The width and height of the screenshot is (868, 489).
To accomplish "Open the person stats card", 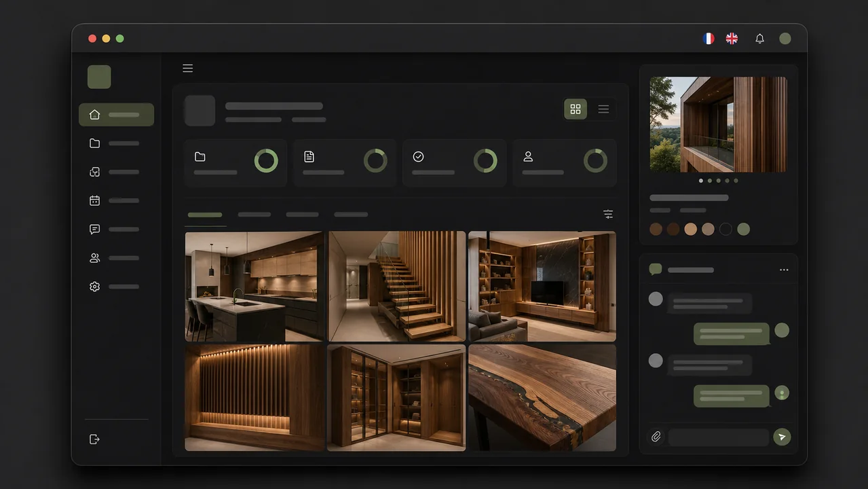I will coord(565,163).
